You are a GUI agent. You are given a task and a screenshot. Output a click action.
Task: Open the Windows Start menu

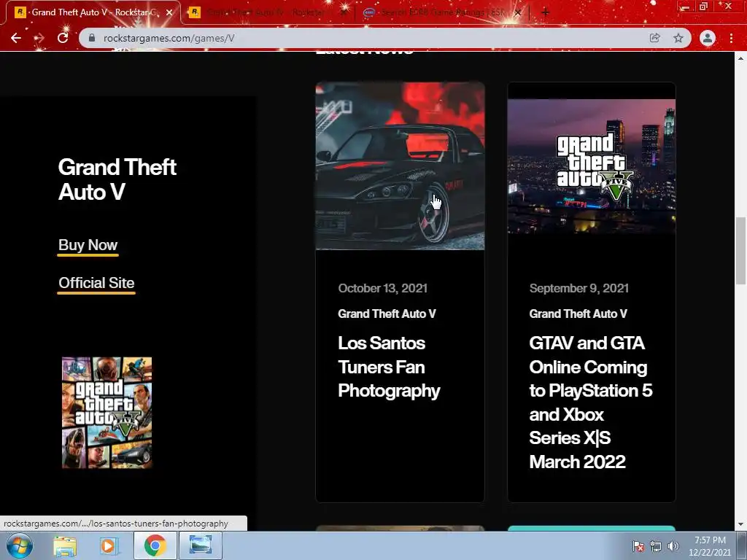pos(20,545)
